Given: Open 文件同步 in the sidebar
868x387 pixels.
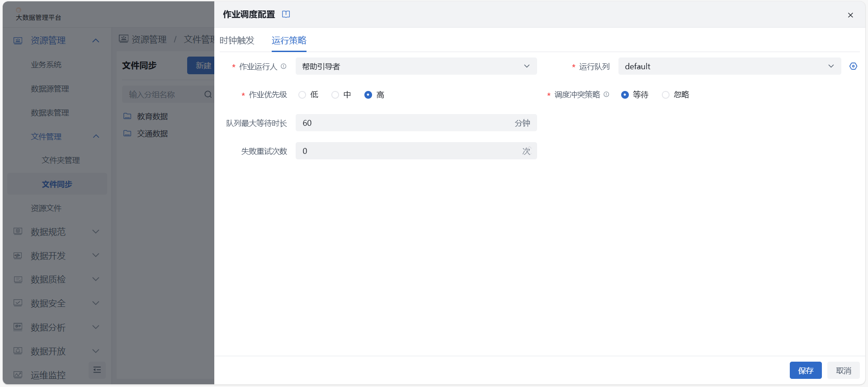Looking at the screenshot, I should 57,184.
